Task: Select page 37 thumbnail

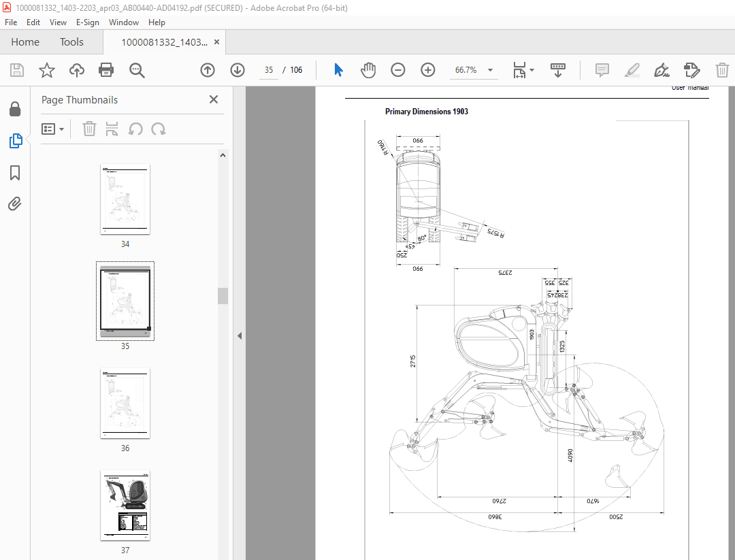Action: pos(125,506)
